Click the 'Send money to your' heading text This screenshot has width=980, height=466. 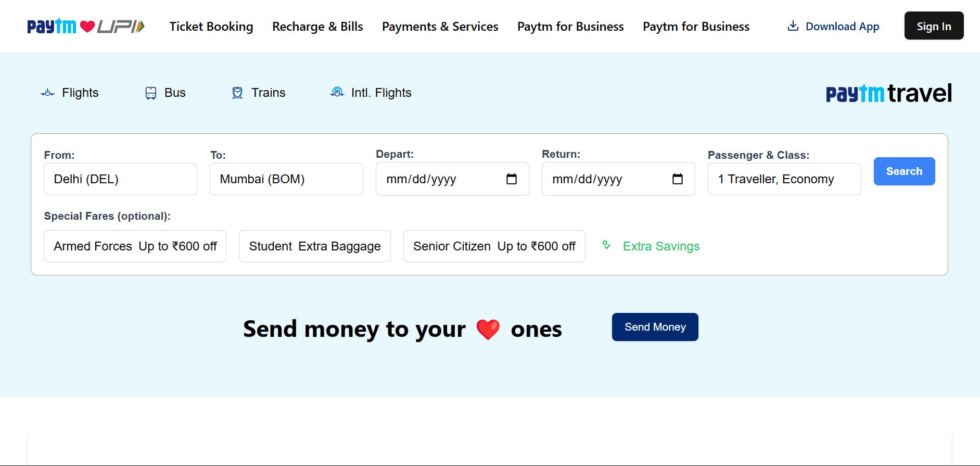point(354,329)
